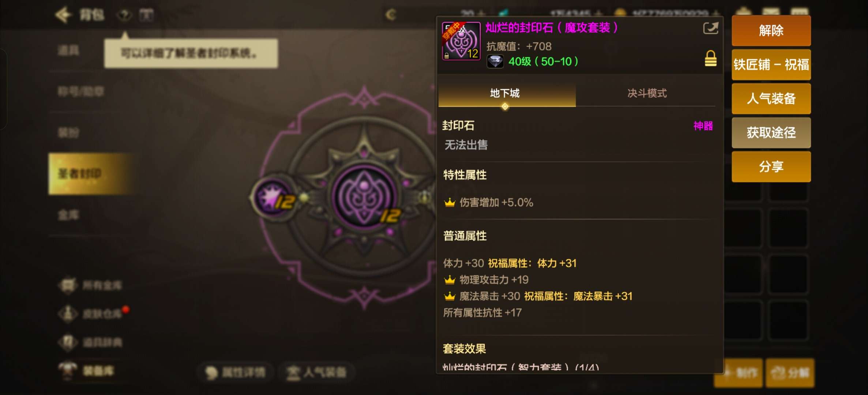The image size is (868, 395).
Task: Click the 分解 button at bottom right
Action: 790,373
